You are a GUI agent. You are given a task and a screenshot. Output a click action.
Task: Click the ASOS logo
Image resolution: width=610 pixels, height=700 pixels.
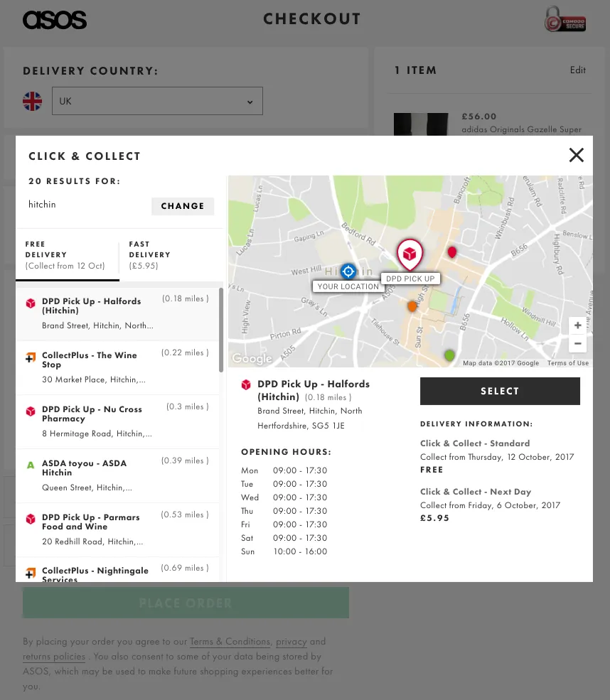(55, 20)
